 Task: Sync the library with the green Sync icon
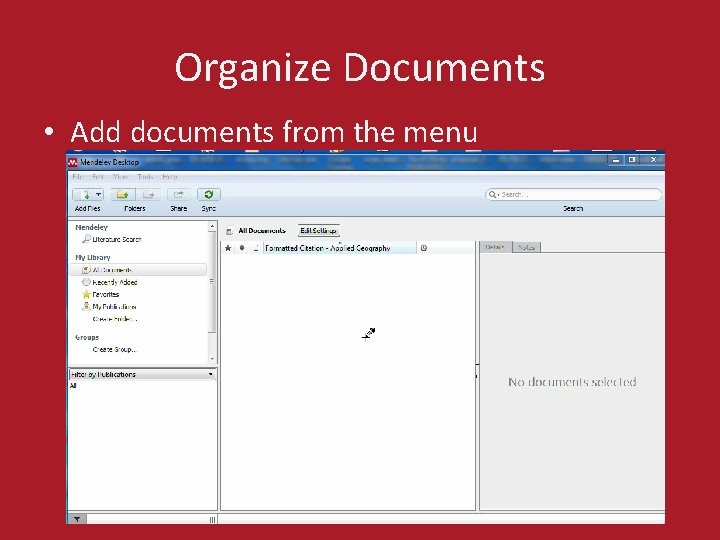click(x=208, y=194)
